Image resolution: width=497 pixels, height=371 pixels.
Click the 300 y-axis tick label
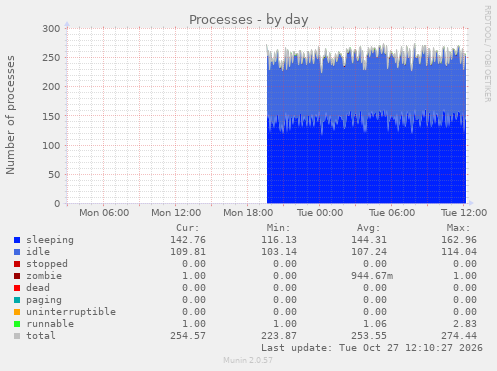[x=51, y=29]
